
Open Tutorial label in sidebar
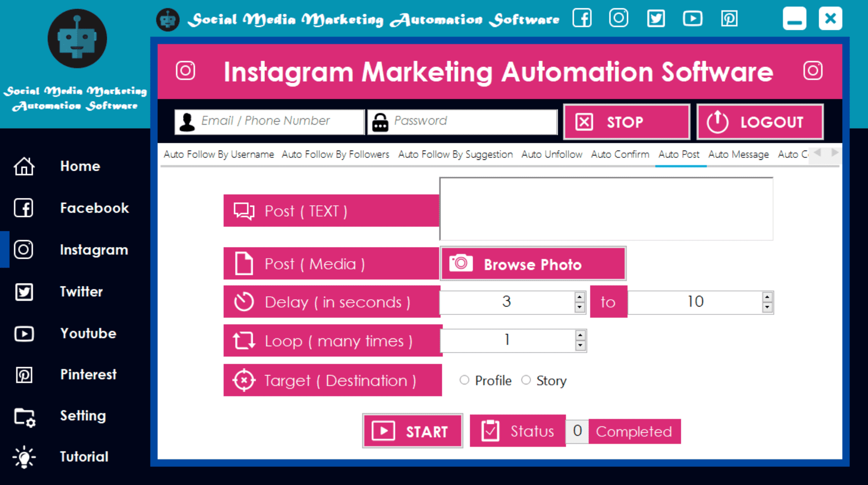pos(84,457)
